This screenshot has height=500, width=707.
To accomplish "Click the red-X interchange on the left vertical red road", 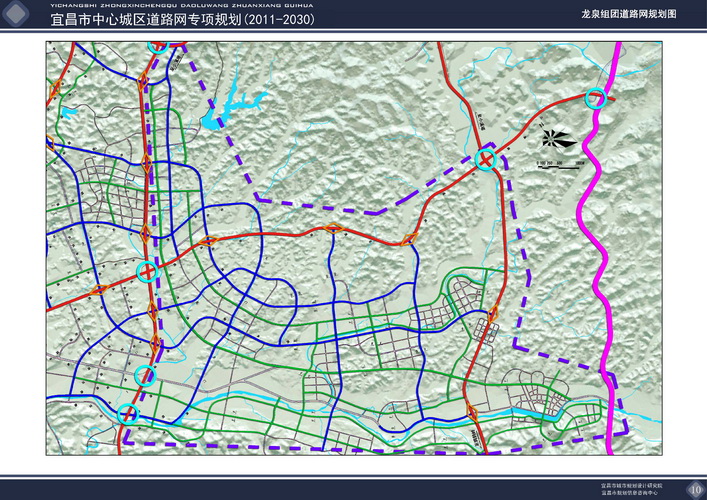I will coord(148,271).
